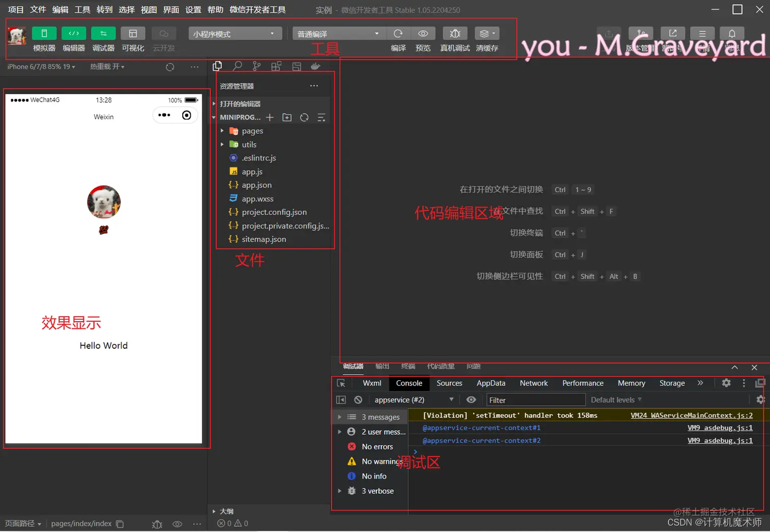Open the 页面路径 page path dropdown

[x=23, y=523]
